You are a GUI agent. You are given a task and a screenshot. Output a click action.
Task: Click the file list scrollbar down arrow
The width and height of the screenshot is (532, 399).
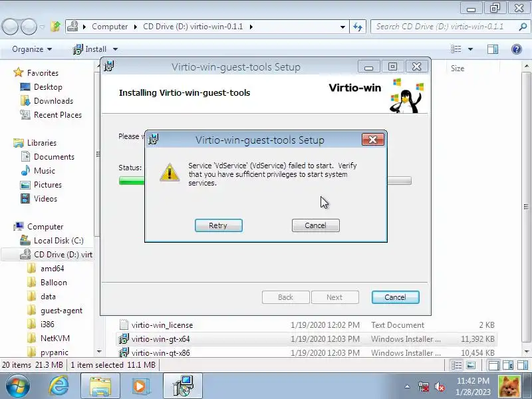(527, 352)
